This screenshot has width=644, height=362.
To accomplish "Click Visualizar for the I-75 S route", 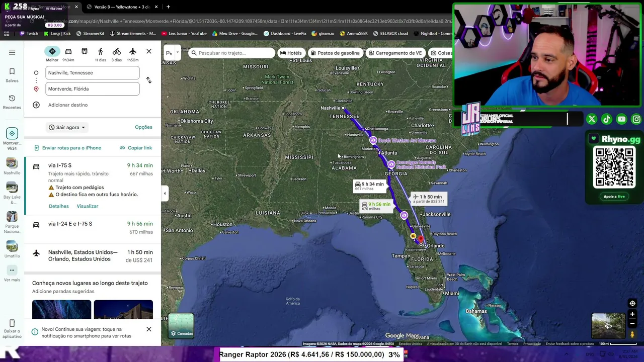I will point(88,206).
